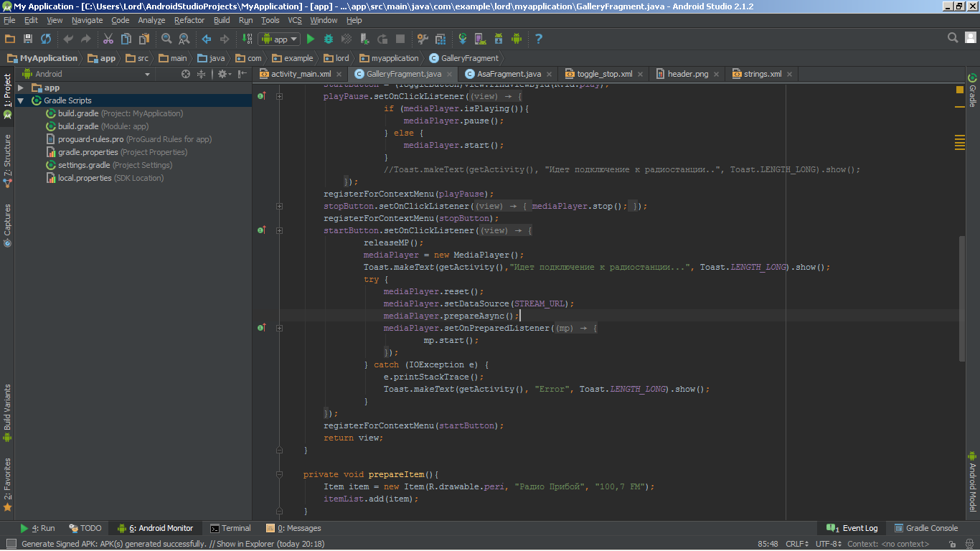980x551 pixels.
Task: Click Search Everywhere magnifier at top right
Action: click(953, 38)
